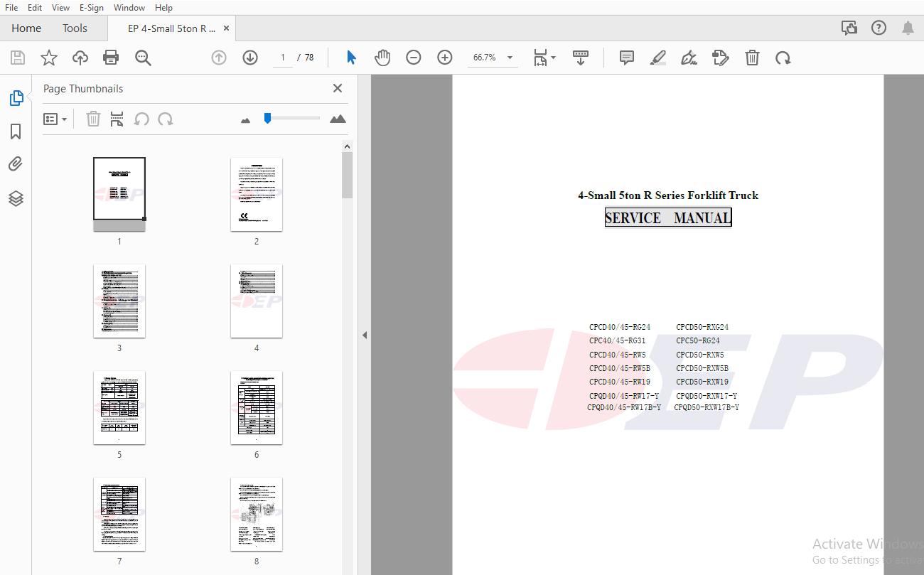924x575 pixels.
Task: Open Layers sidebar panel
Action: coord(16,198)
